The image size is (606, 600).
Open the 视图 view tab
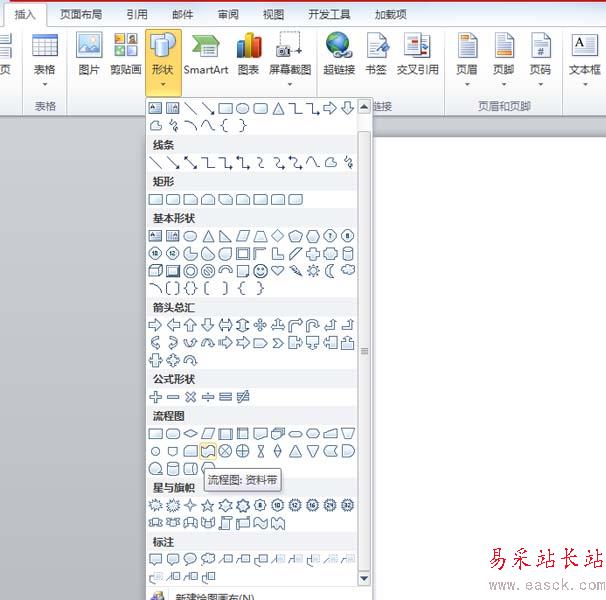pyautogui.click(x=273, y=15)
